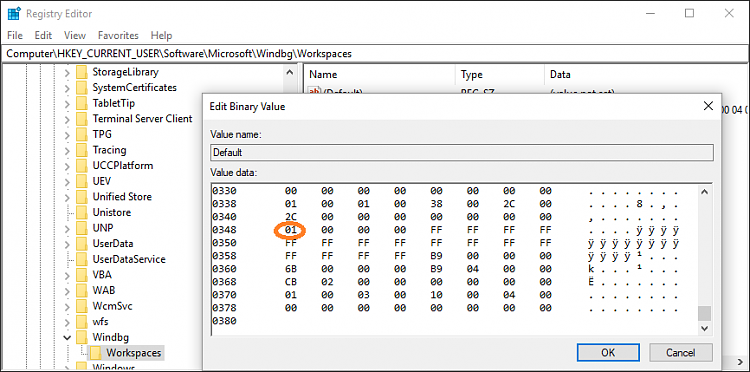
Task: Click the 10 byte in row 0370
Action: coord(436,295)
